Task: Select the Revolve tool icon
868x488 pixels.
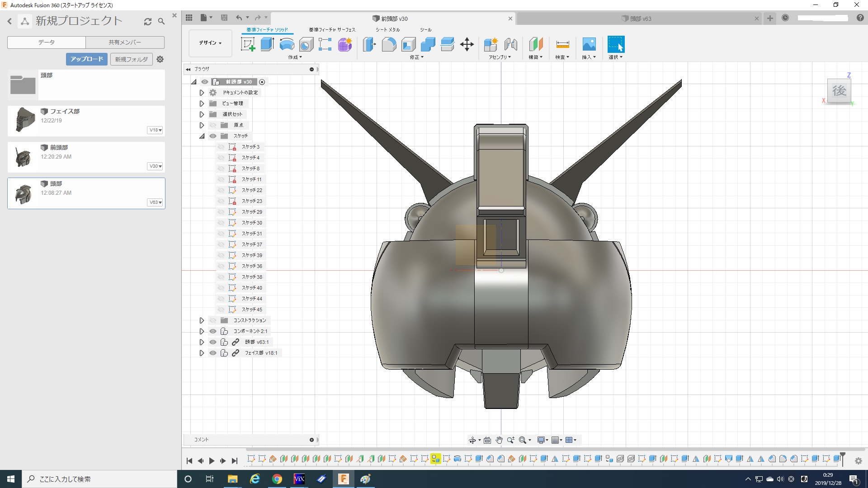Action: click(x=287, y=44)
